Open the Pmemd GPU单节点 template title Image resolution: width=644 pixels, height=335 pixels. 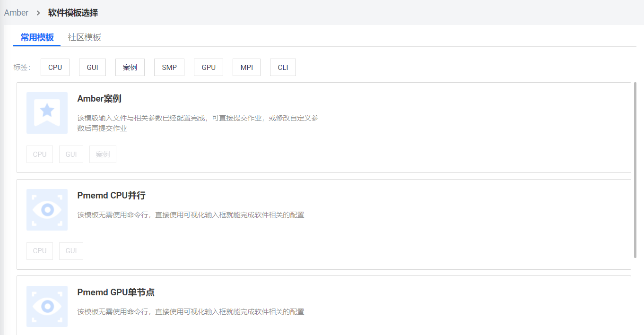pyautogui.click(x=116, y=292)
